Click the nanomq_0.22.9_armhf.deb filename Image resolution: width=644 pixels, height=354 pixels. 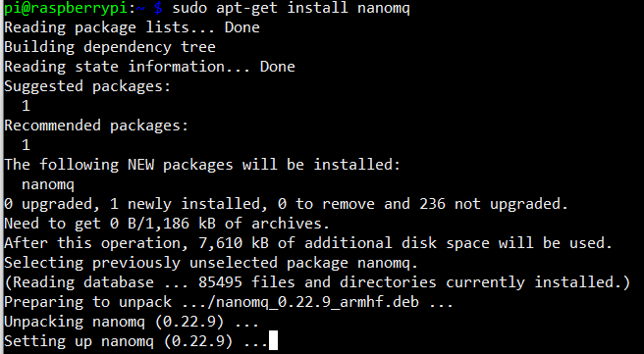pyautogui.click(x=317, y=302)
